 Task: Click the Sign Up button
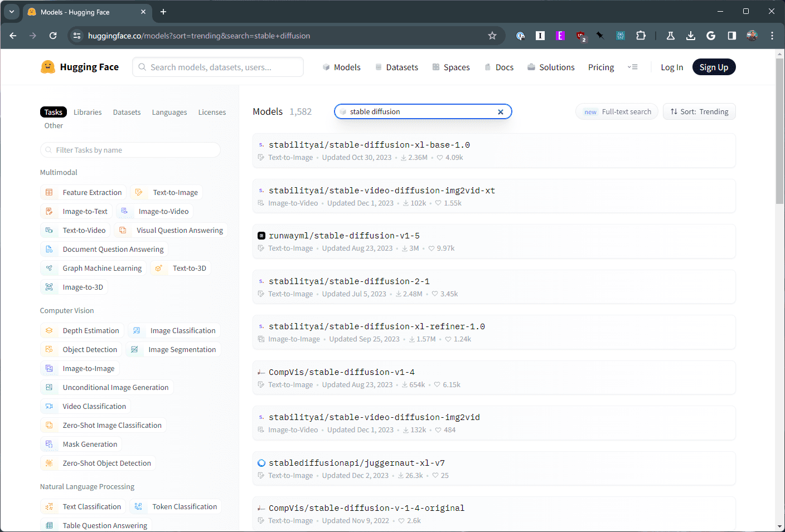coord(714,67)
